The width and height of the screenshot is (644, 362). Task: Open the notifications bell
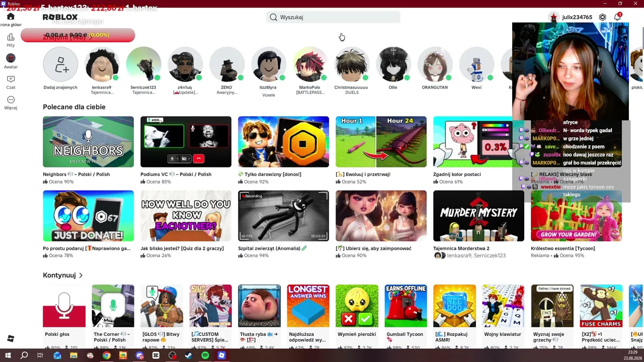(617, 17)
